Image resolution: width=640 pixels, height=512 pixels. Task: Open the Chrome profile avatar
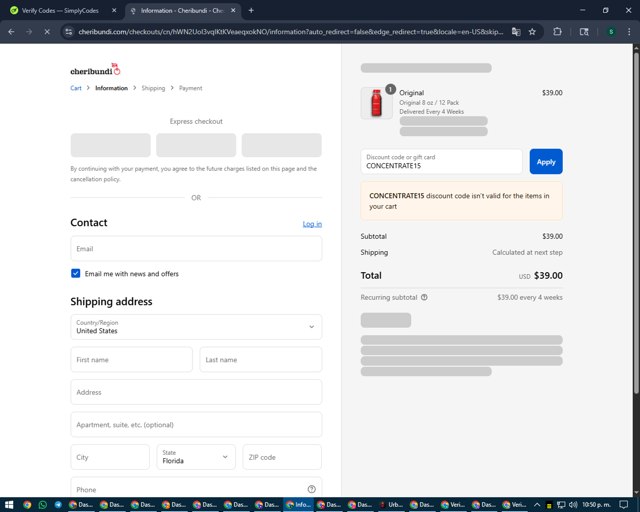click(611, 31)
